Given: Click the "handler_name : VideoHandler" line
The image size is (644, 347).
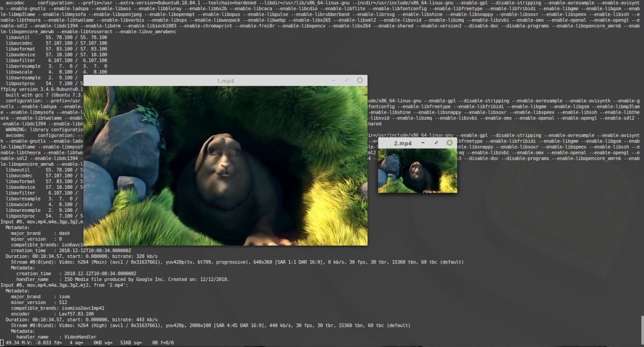Looking at the screenshot, I should 56,337.
